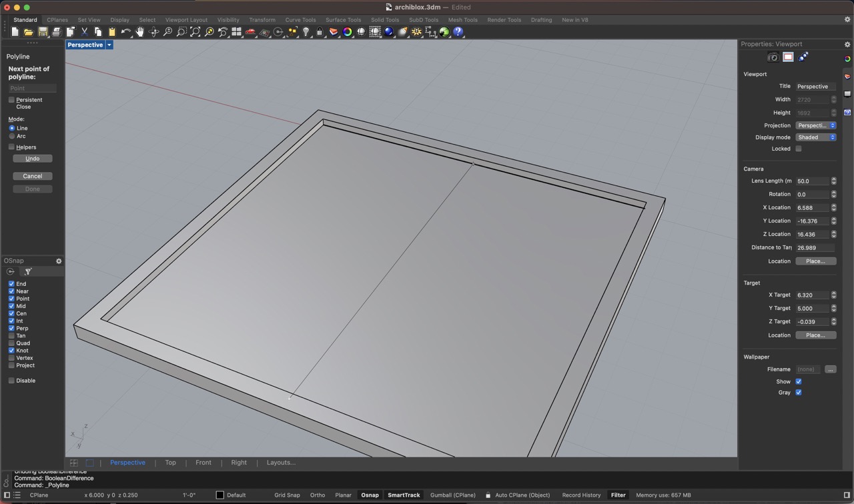This screenshot has width=854, height=504.
Task: Open a file with the folder icon
Action: (x=29, y=32)
